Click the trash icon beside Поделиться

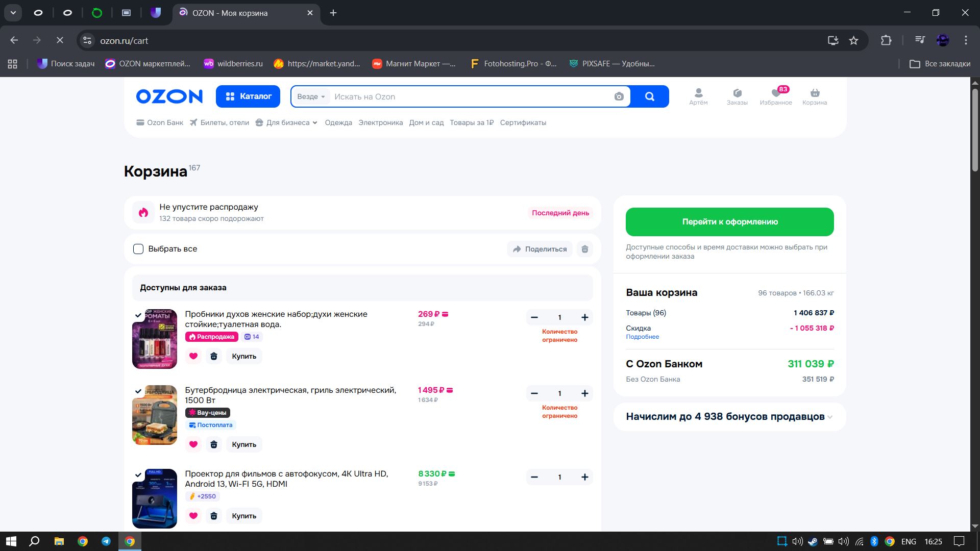[584, 249]
